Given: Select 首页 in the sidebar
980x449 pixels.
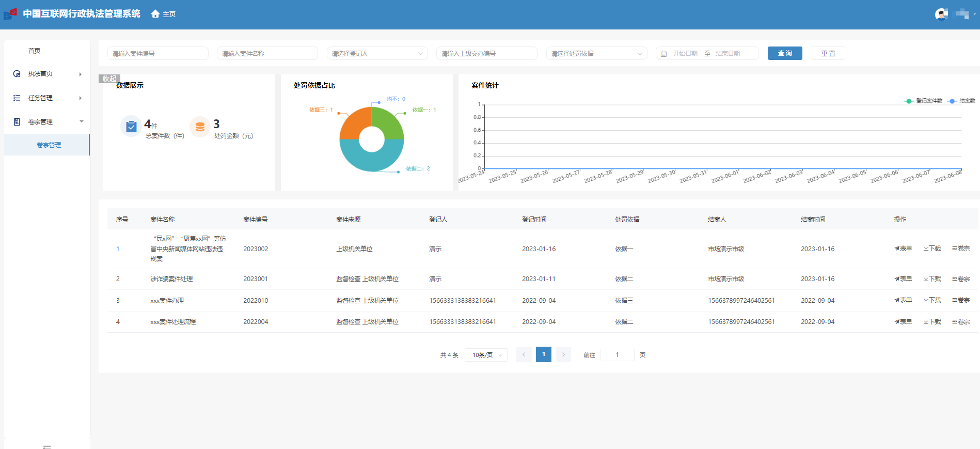Looking at the screenshot, I should 34,51.
